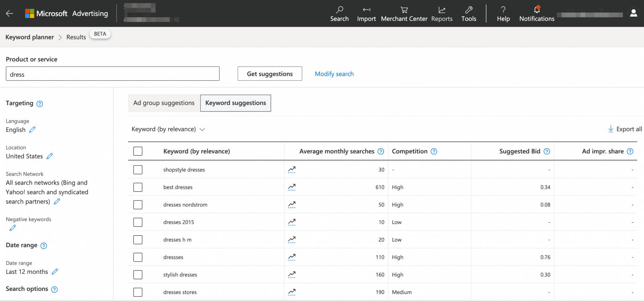The image size is (644, 301).
Task: Open the Modify search link
Action: 334,73
